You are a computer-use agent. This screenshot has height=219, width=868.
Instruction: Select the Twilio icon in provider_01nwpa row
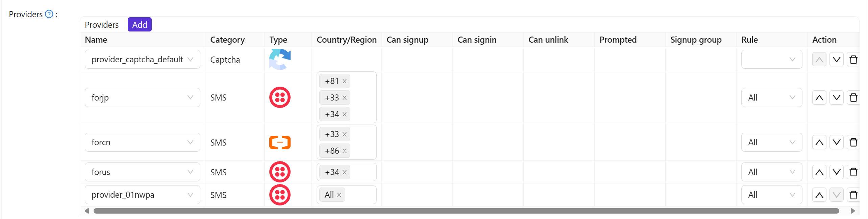click(x=279, y=195)
